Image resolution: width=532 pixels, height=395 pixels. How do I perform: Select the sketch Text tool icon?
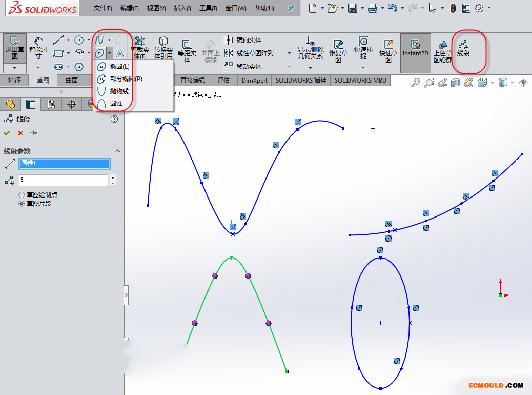[120, 53]
